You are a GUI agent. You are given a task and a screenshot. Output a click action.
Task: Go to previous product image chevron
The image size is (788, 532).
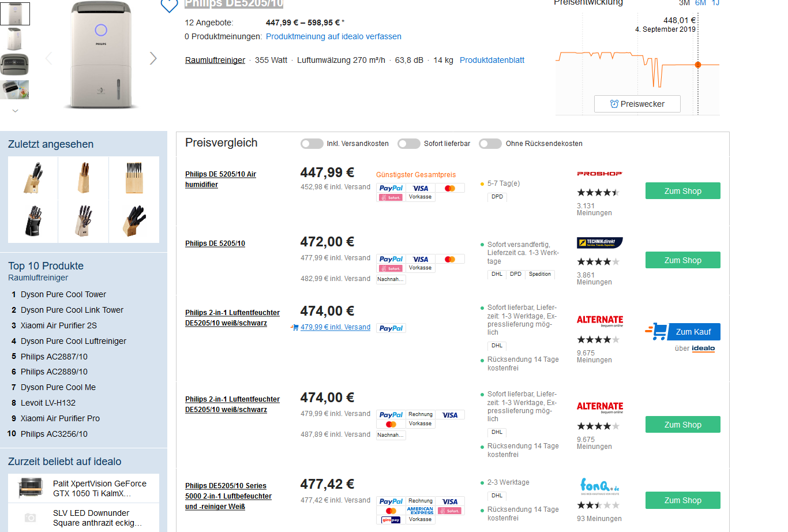click(48, 58)
